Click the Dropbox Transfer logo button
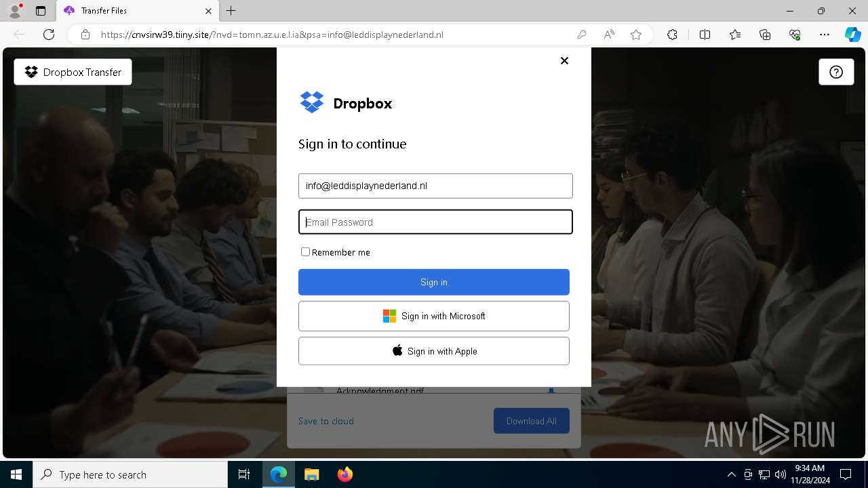Viewport: 868px width, 488px height. pyautogui.click(x=73, y=72)
